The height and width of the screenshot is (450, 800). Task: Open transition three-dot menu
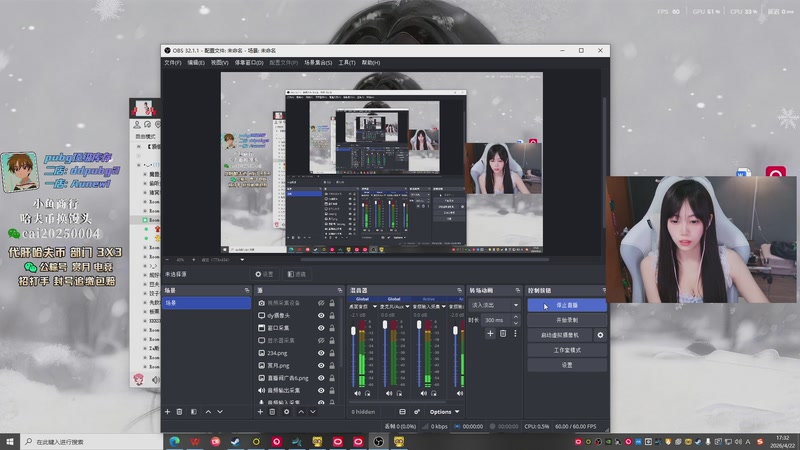pos(515,334)
